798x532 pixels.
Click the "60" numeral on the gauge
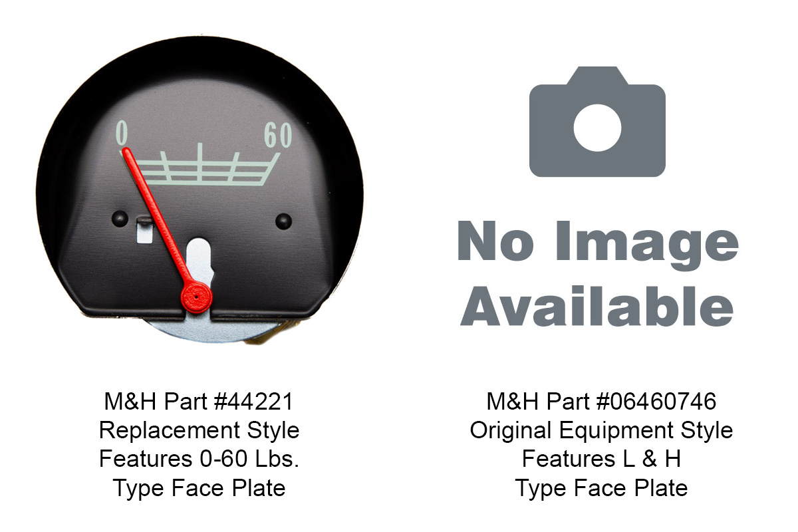pos(278,135)
